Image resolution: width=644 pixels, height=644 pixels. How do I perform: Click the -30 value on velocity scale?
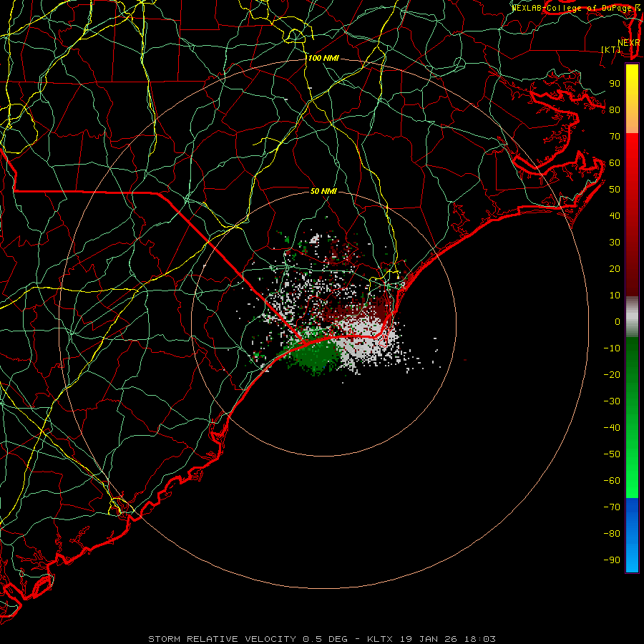(612, 401)
